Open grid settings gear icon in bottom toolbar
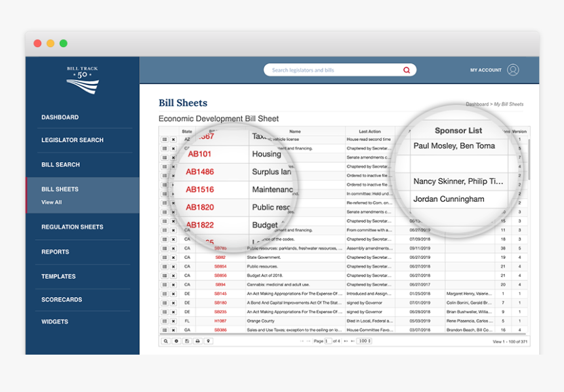This screenshot has width=564, height=392. [x=176, y=341]
